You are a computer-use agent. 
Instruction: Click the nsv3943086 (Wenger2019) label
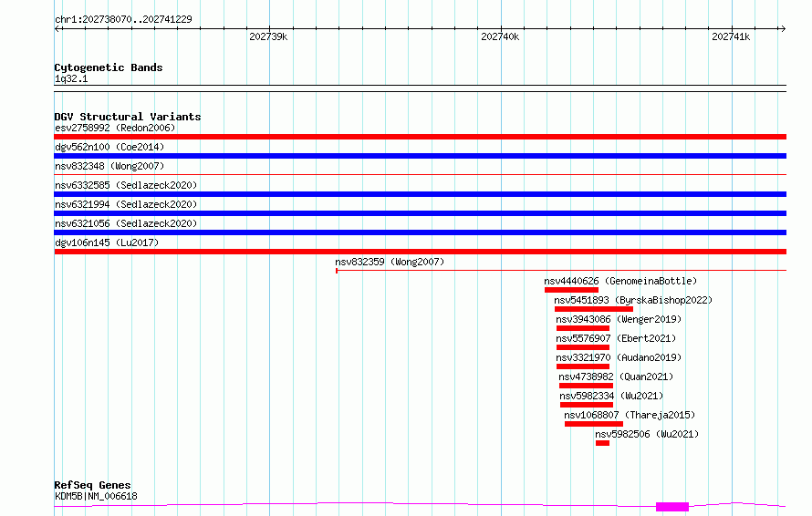[x=619, y=319]
